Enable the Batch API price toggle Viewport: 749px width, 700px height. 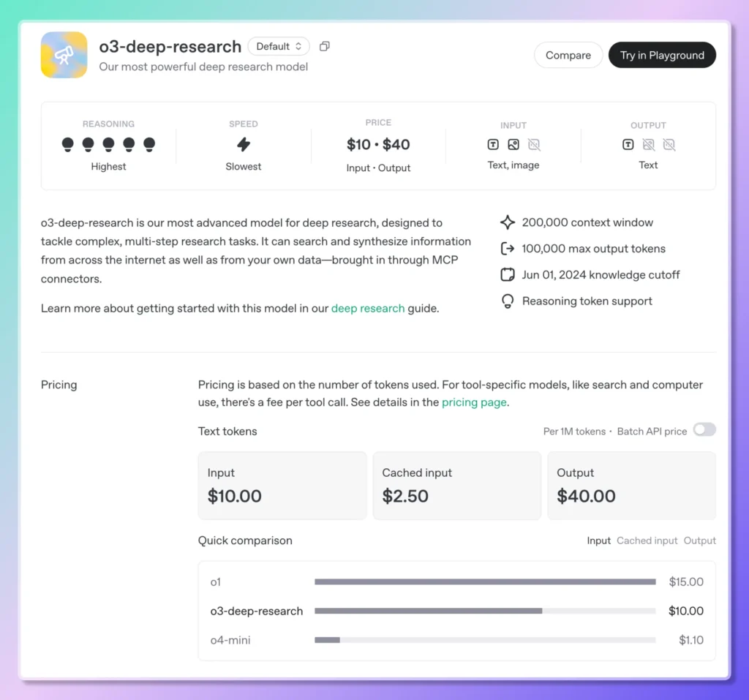(704, 430)
